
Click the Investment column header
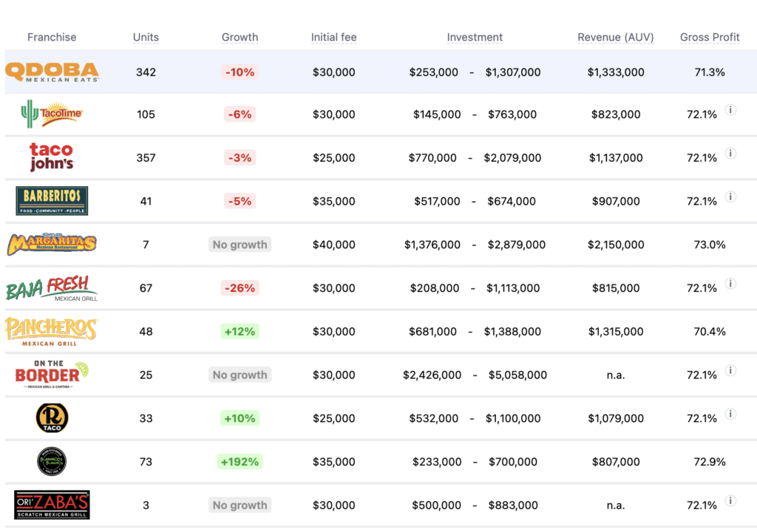[475, 37]
